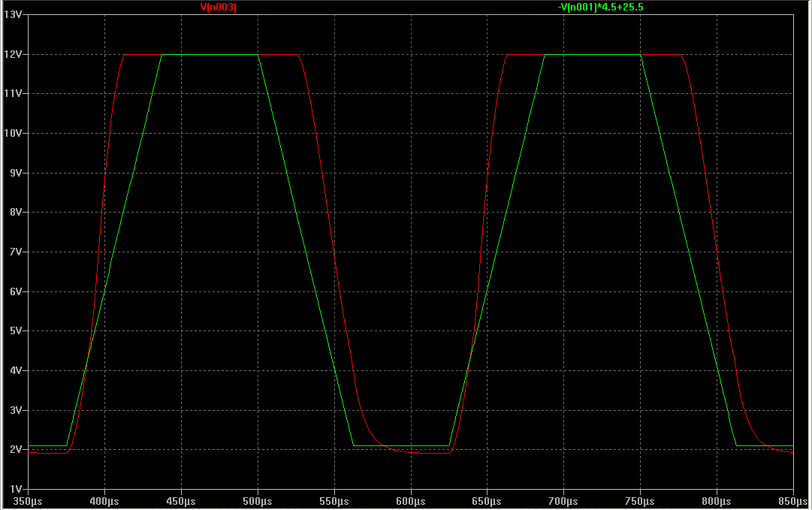Click the 450µs time axis label
Screen dimensions: 812x510
181,501
